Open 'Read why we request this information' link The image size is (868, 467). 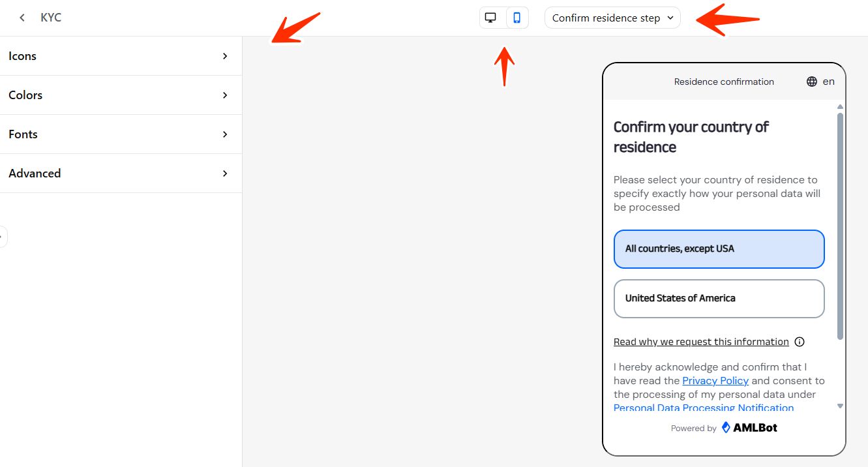pos(701,342)
